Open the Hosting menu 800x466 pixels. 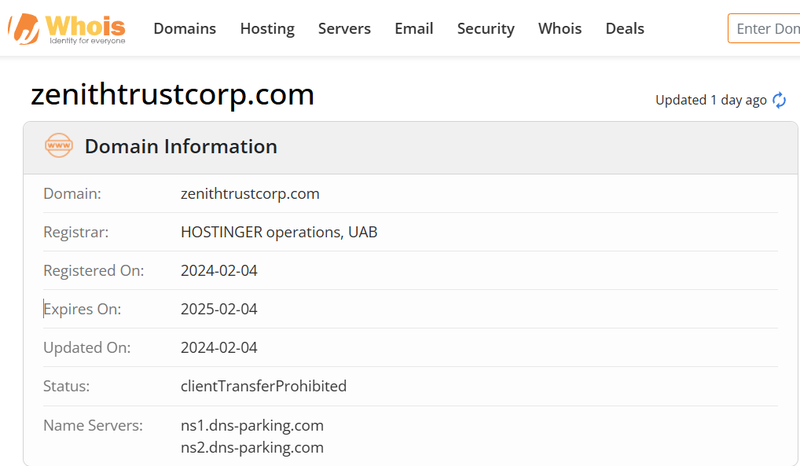267,29
